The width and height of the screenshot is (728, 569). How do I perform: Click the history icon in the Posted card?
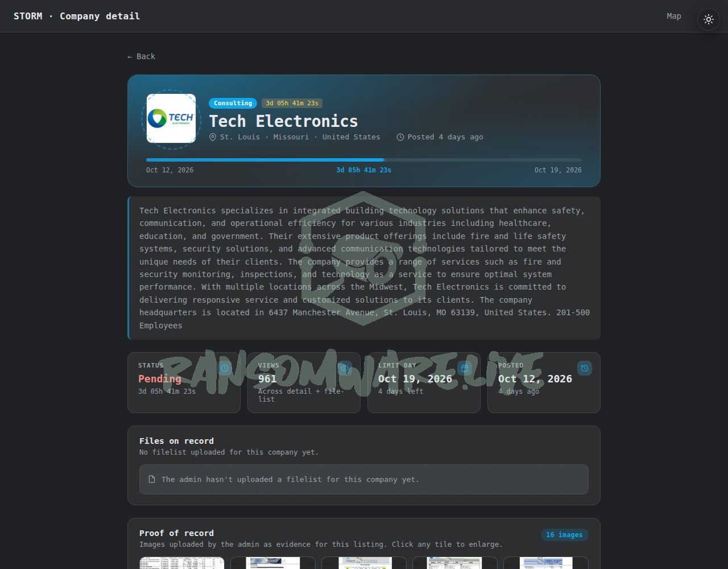click(x=585, y=368)
